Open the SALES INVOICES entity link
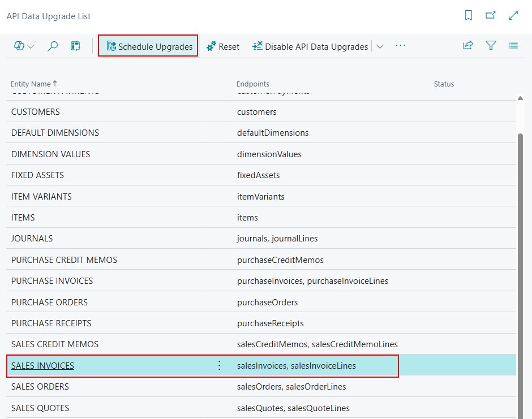Image resolution: width=532 pixels, height=419 pixels. point(43,366)
